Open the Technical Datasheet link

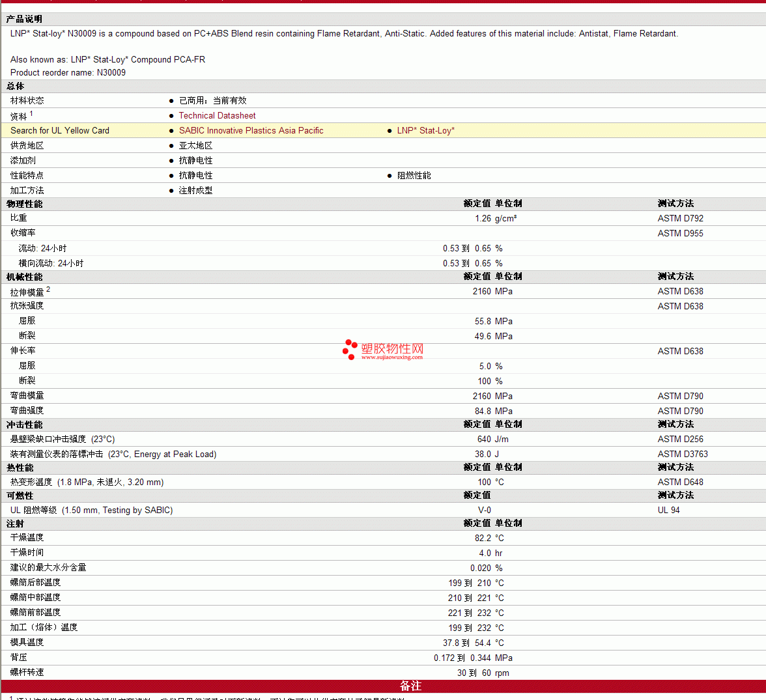click(x=217, y=116)
